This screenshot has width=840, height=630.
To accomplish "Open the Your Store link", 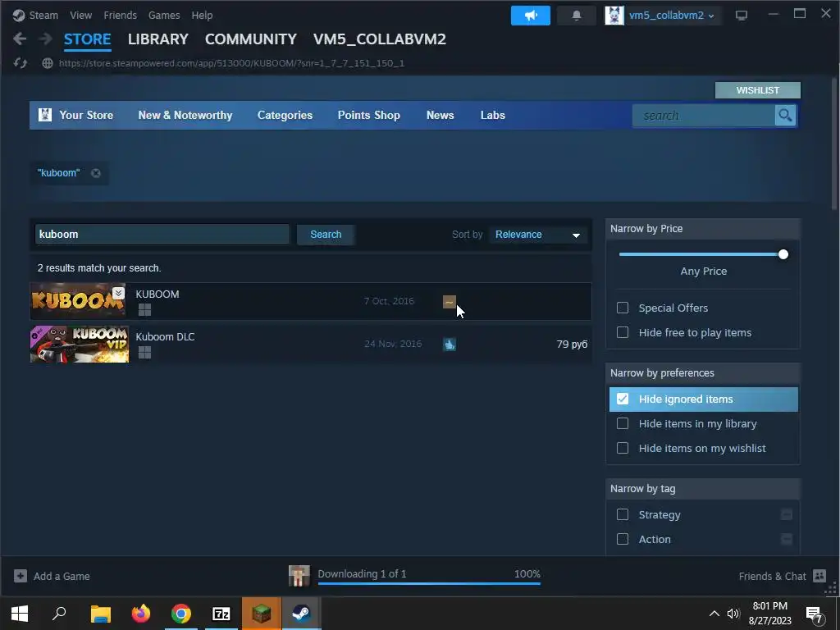I will (x=86, y=115).
